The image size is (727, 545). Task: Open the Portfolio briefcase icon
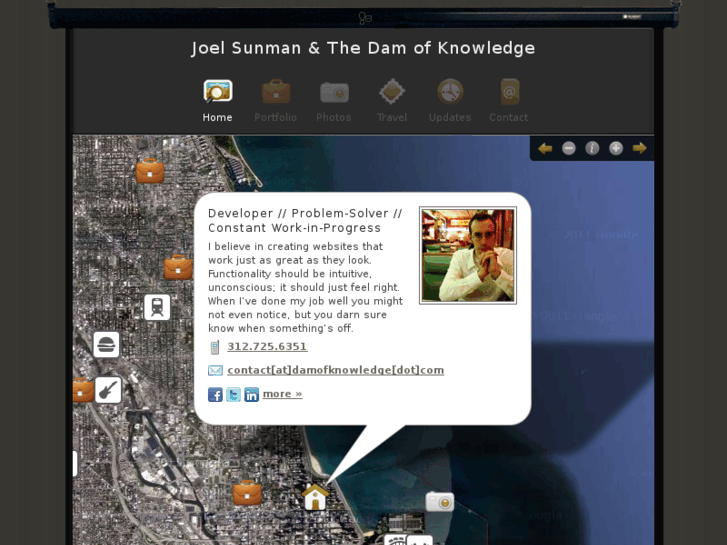(x=276, y=91)
